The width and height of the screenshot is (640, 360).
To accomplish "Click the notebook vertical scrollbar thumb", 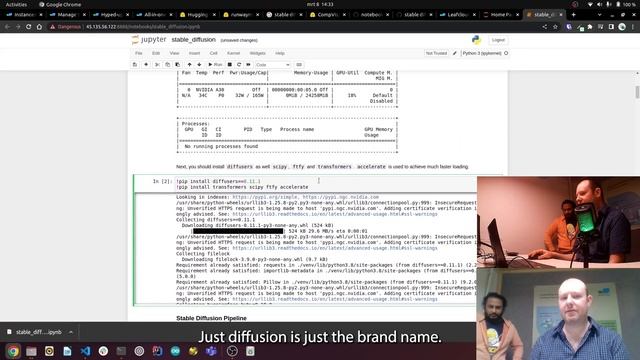I will point(637,92).
